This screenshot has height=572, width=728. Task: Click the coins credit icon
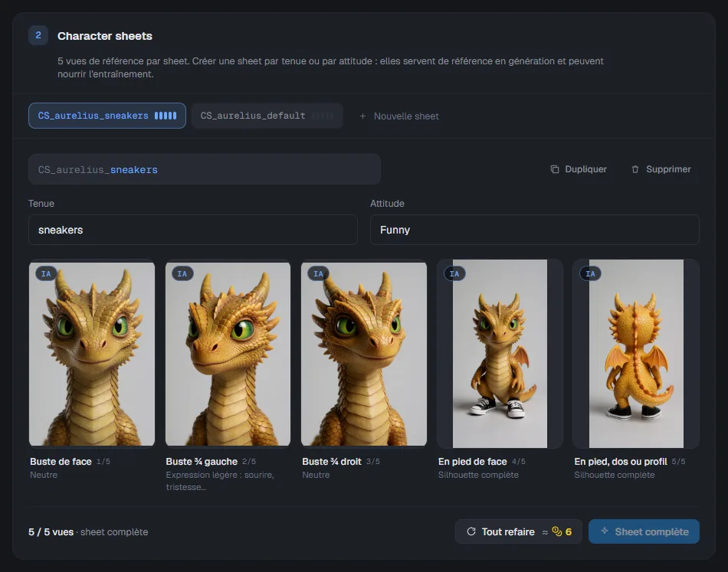point(556,531)
